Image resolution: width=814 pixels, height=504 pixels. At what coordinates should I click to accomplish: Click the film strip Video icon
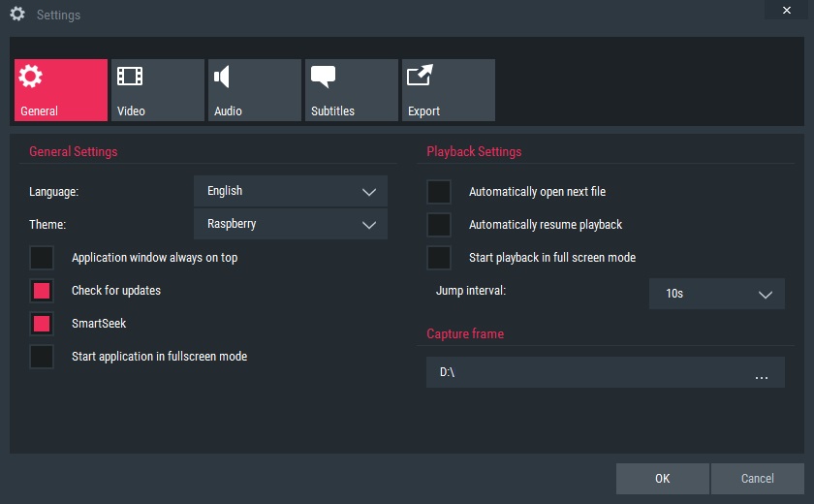129,77
